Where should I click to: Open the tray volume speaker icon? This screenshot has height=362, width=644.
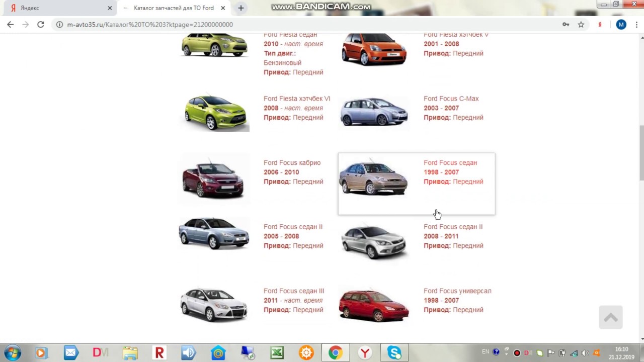pyautogui.click(x=585, y=353)
